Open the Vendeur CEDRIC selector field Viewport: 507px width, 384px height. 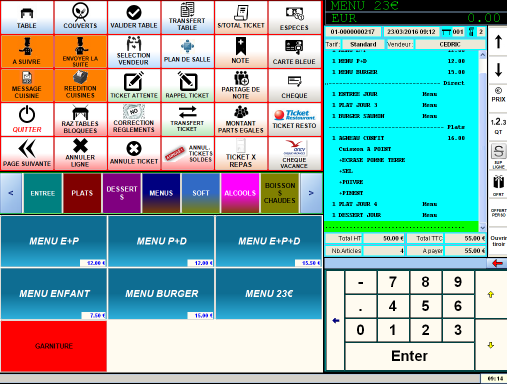pyautogui.click(x=450, y=44)
